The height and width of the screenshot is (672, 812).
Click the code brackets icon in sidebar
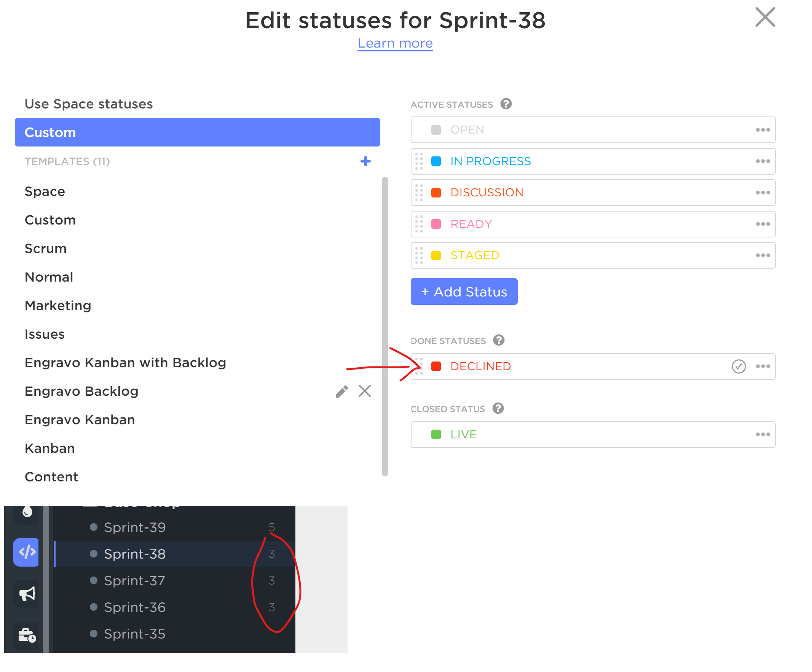coord(27,552)
